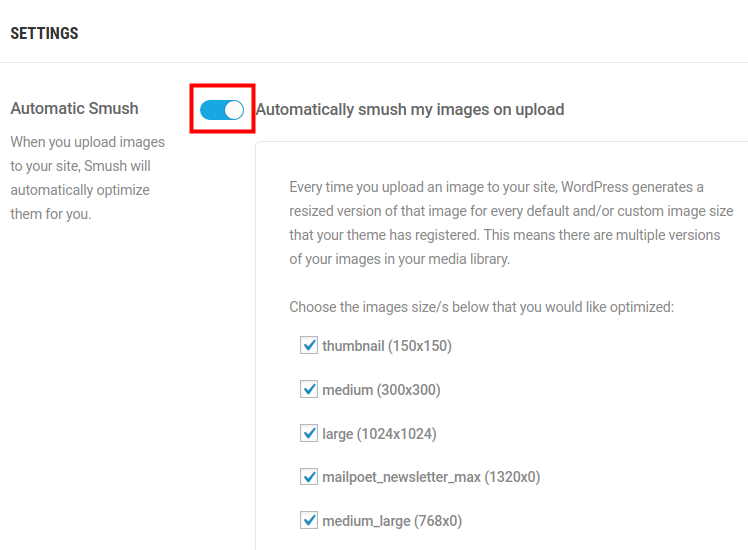
Task: Click the 'mailpoet_newsletter_max (1320x0)' label text
Action: (x=431, y=477)
